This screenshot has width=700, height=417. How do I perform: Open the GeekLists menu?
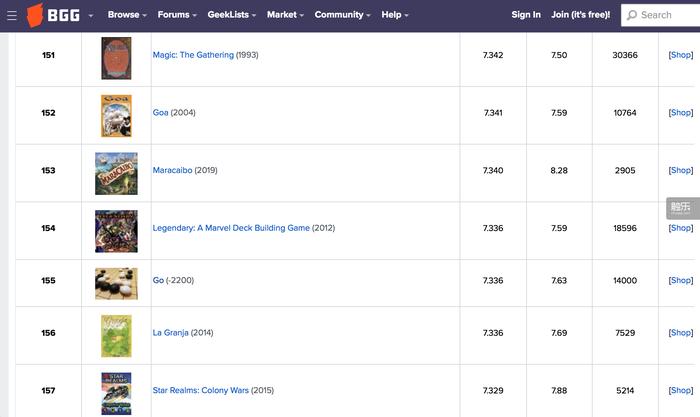pos(232,15)
